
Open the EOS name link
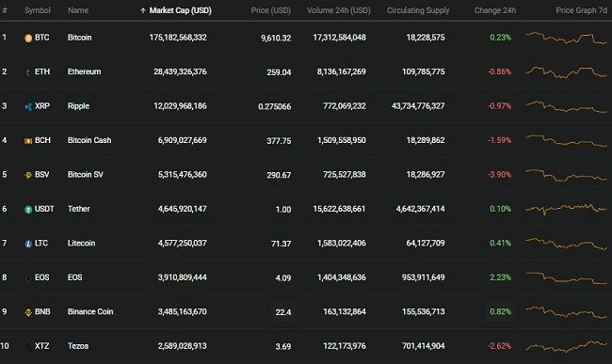75,277
